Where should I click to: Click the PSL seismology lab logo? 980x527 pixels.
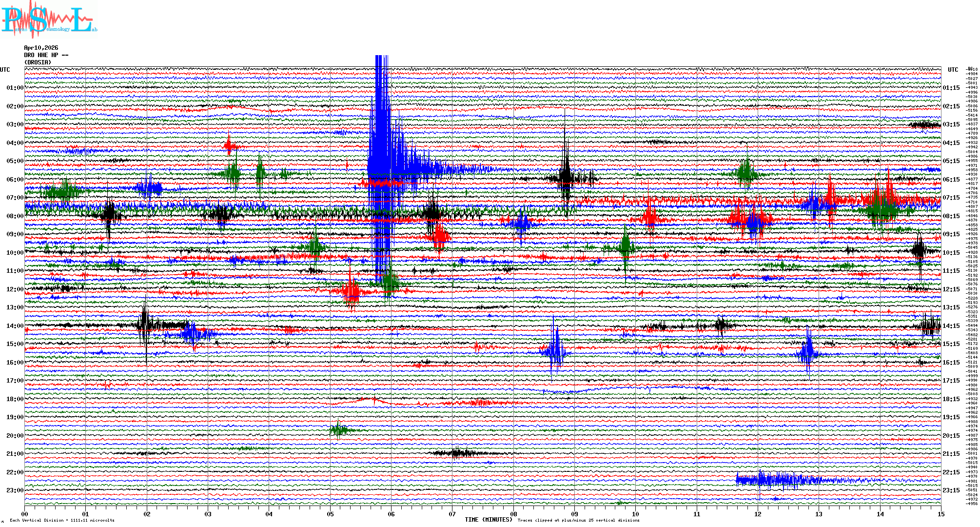tap(48, 20)
